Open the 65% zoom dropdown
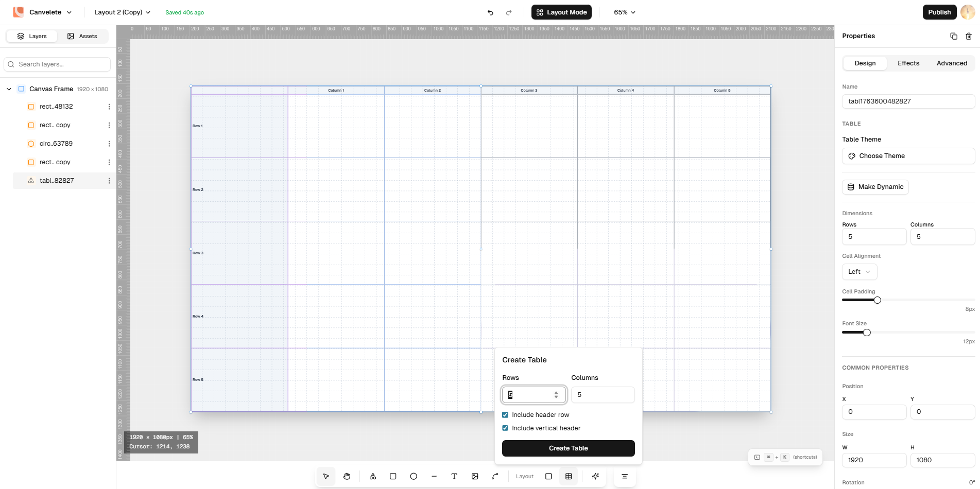The image size is (980, 489). click(624, 12)
